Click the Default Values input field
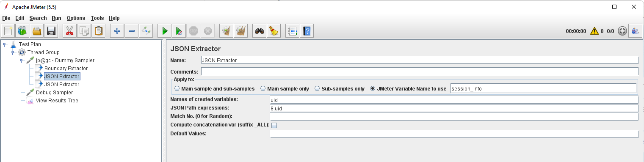644x162 pixels. [x=454, y=134]
